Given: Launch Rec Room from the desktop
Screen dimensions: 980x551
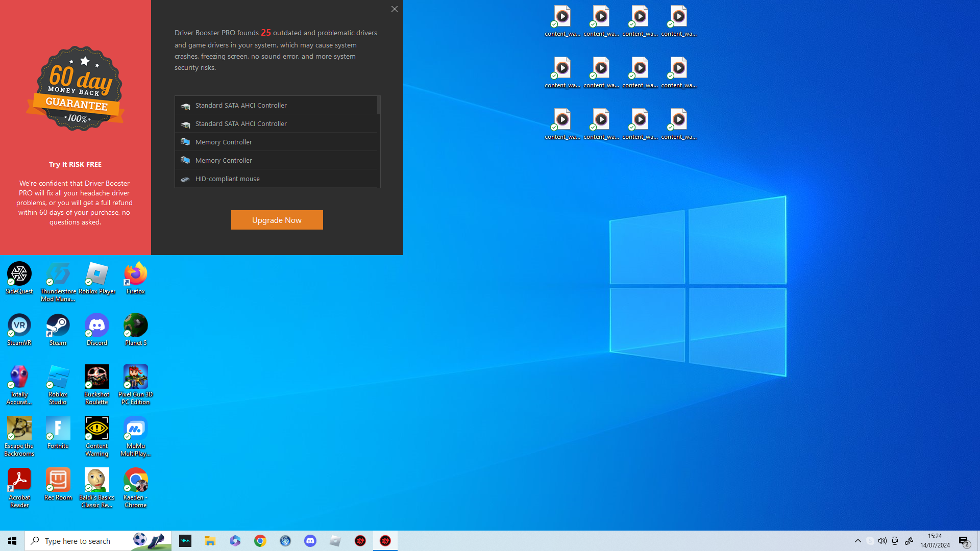Looking at the screenshot, I should tap(58, 480).
